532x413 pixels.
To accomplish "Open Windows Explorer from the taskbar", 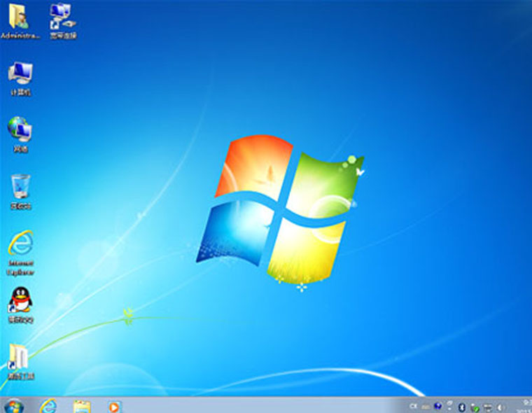I will coord(82,407).
